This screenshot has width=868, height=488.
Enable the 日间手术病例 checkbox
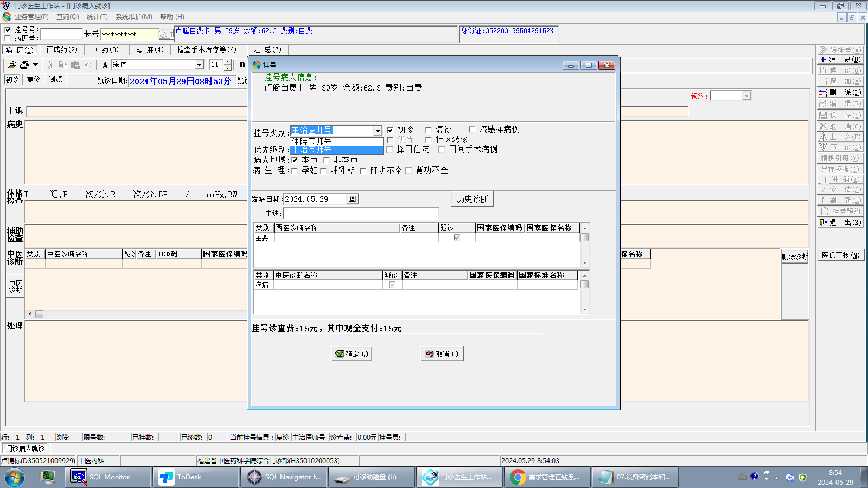tap(442, 150)
